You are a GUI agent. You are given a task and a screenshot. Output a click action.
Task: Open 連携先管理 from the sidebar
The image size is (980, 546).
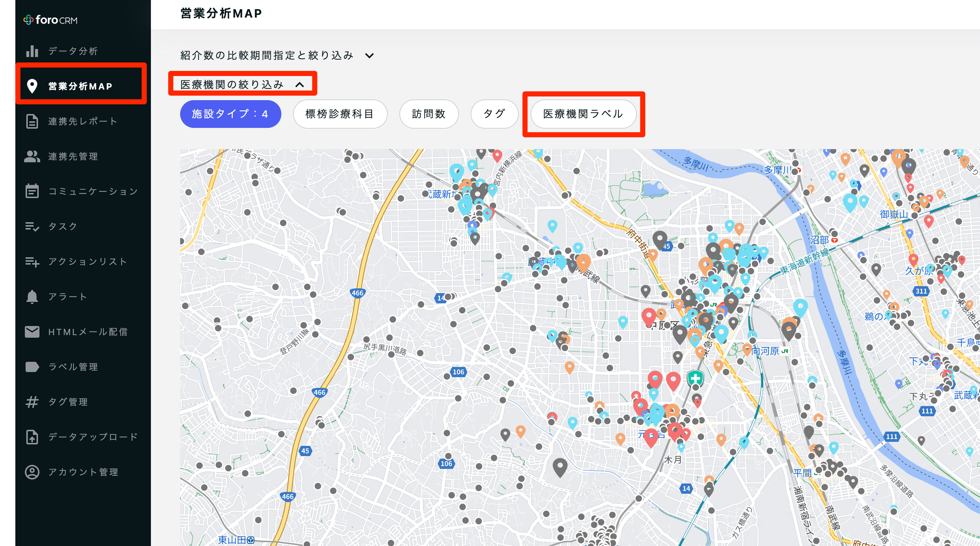click(73, 156)
